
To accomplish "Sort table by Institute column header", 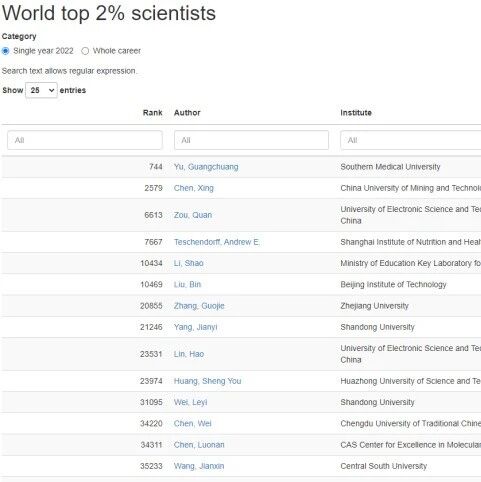I will (356, 113).
